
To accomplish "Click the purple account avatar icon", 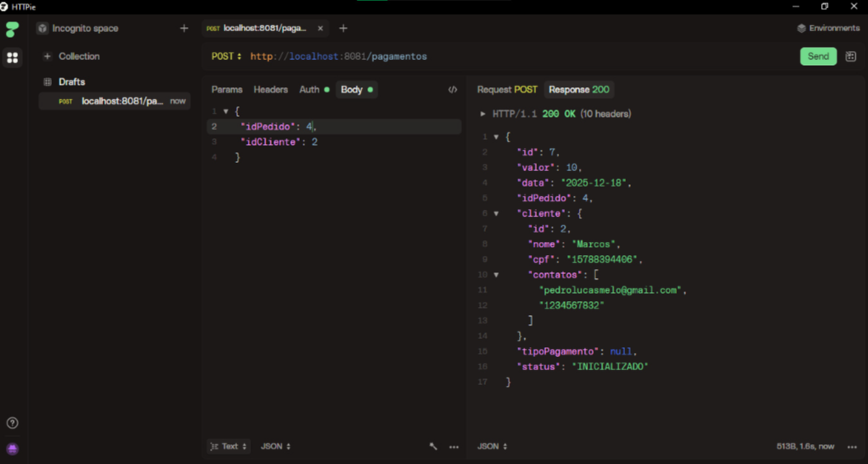I will [12, 448].
